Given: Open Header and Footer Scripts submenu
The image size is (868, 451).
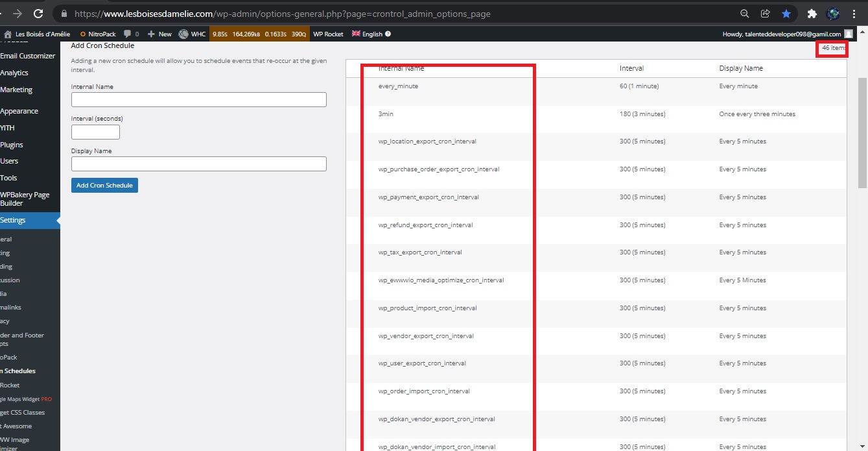Looking at the screenshot, I should pos(22,339).
